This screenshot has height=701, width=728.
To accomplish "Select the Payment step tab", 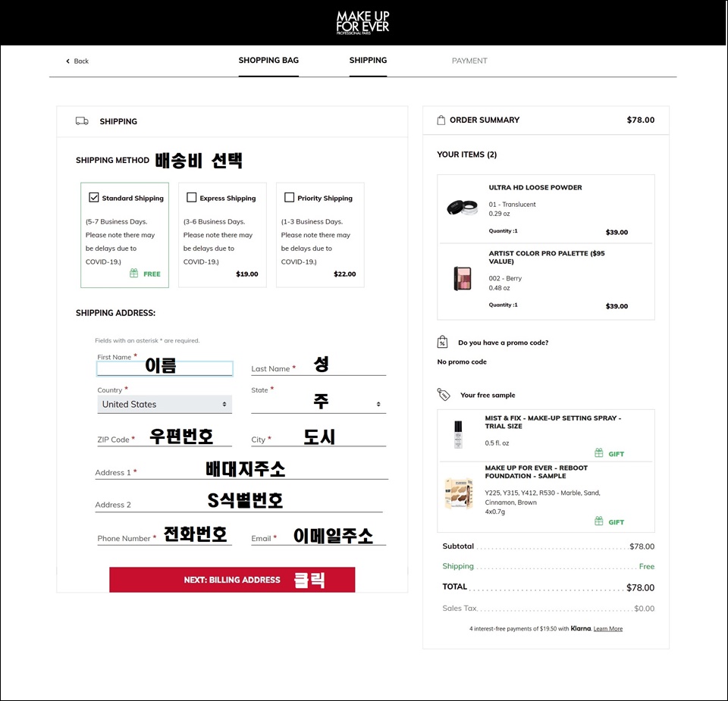I will (469, 61).
